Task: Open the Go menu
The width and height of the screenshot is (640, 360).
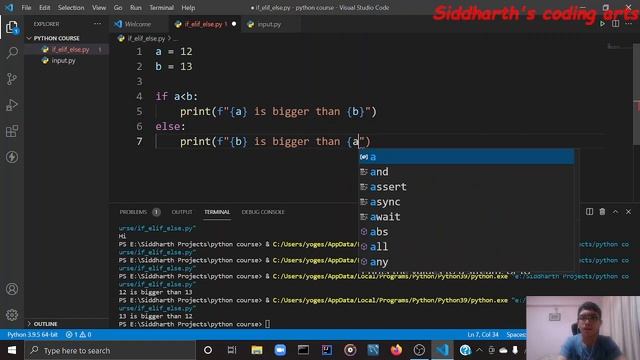Action: point(118,8)
